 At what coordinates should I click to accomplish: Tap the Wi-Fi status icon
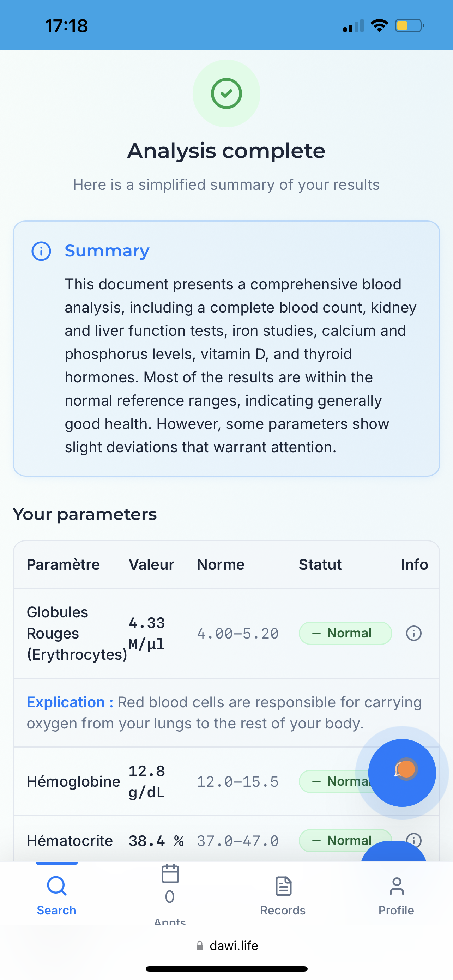[x=379, y=26]
